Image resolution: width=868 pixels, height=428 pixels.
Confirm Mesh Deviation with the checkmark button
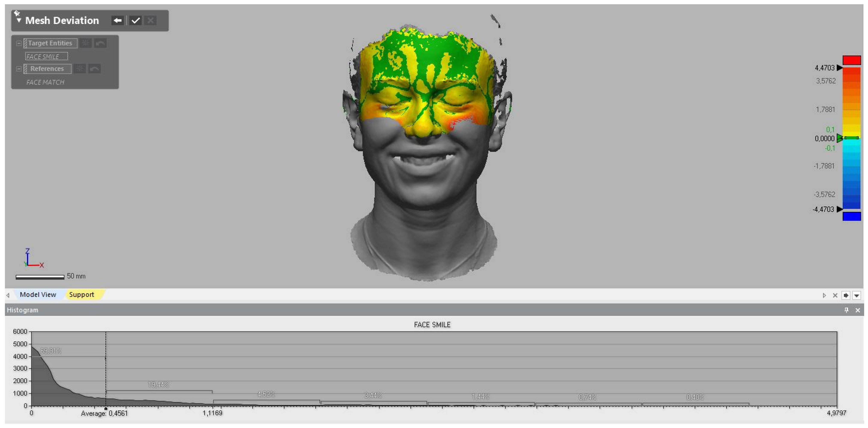point(135,21)
